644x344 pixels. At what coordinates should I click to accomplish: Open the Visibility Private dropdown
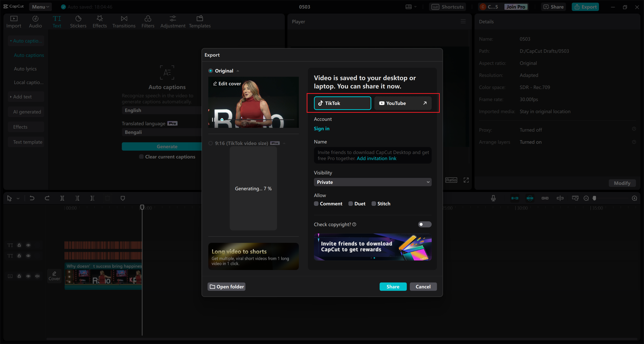click(373, 182)
